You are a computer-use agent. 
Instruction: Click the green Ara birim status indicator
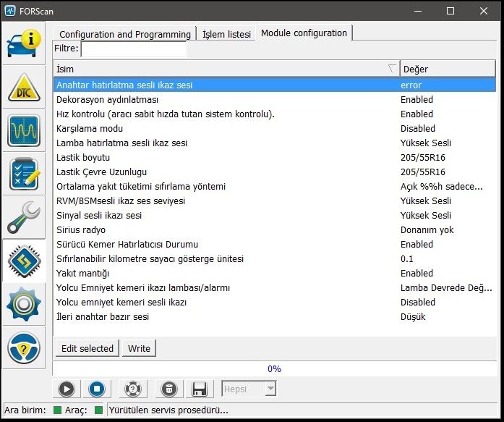click(57, 410)
